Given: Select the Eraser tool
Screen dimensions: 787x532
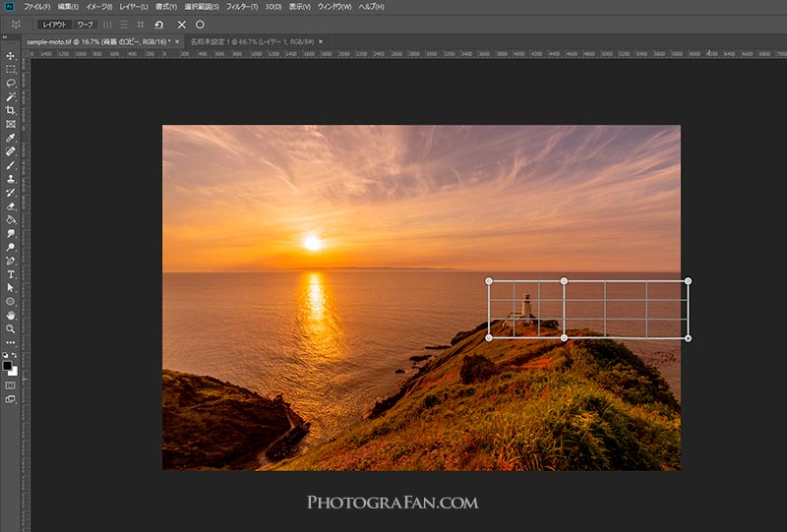Looking at the screenshot, I should tap(10, 206).
